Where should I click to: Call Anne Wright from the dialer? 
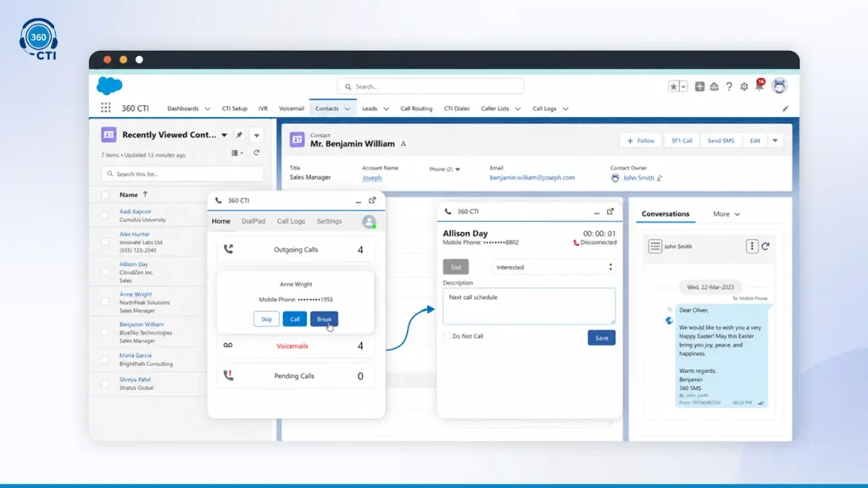[x=294, y=319]
